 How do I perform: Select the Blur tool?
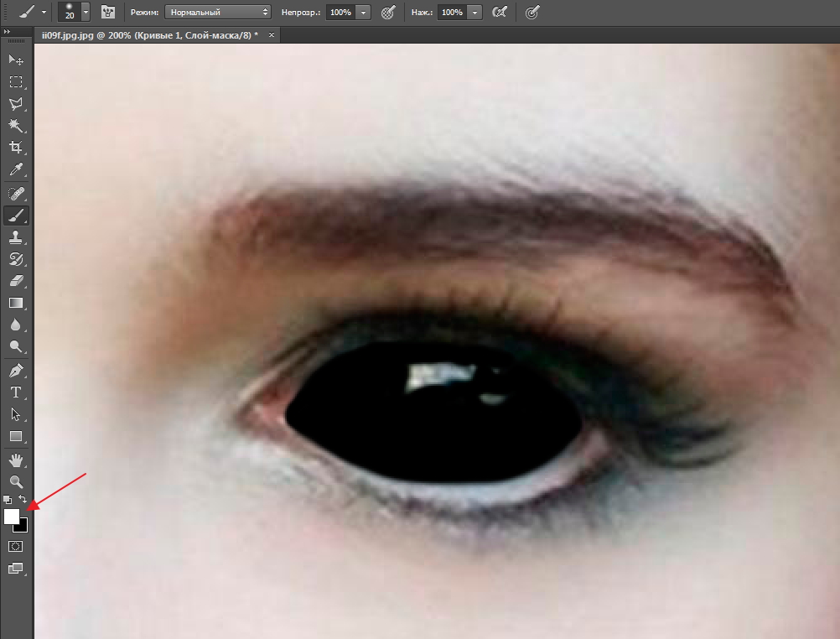[16, 325]
